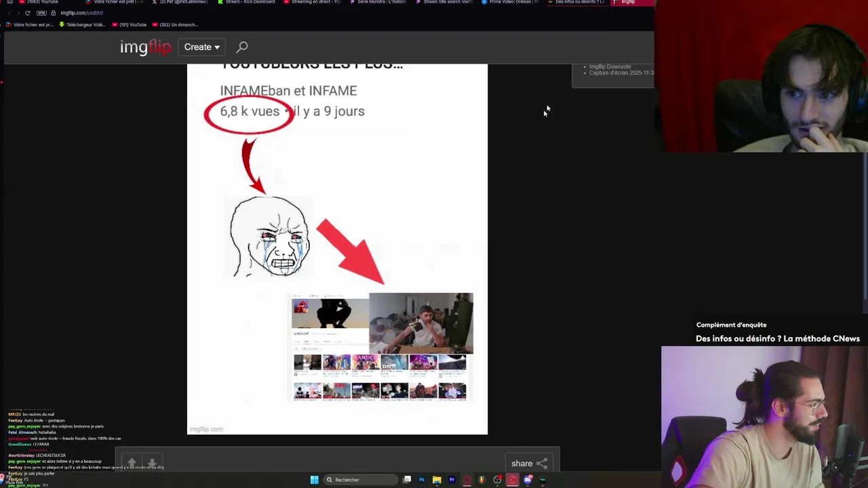Image resolution: width=868 pixels, height=488 pixels.
Task: Switch to the Streaming en direct tab
Action: click(313, 2)
